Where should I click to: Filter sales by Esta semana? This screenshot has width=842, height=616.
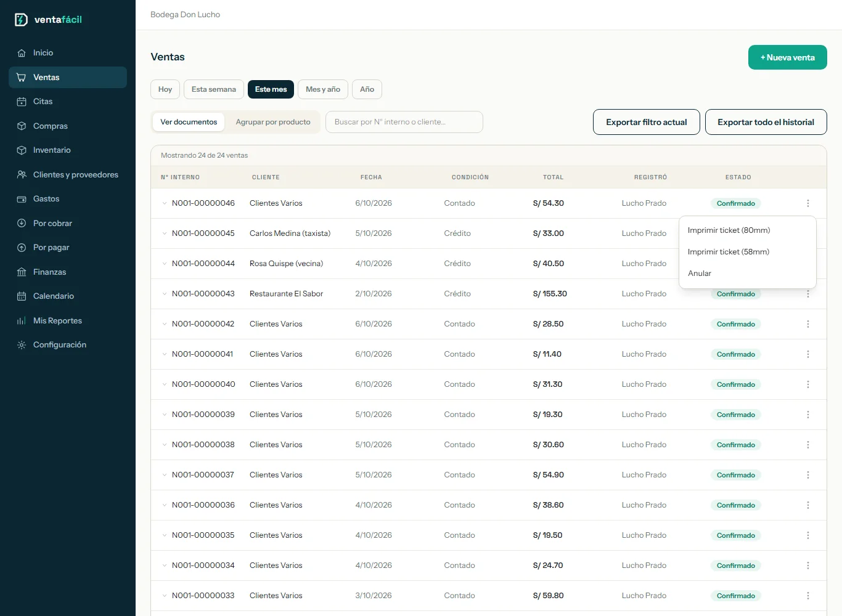coord(214,89)
